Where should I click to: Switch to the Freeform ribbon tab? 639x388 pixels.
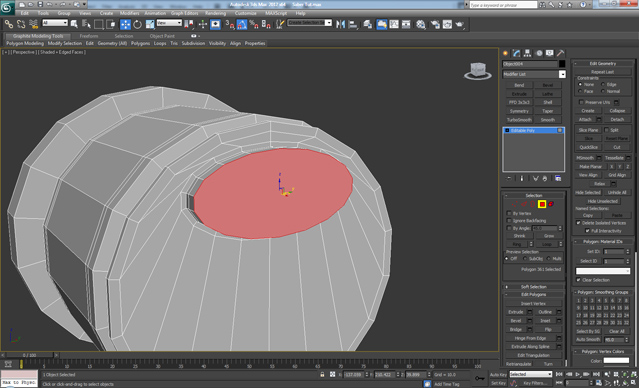[x=89, y=36]
